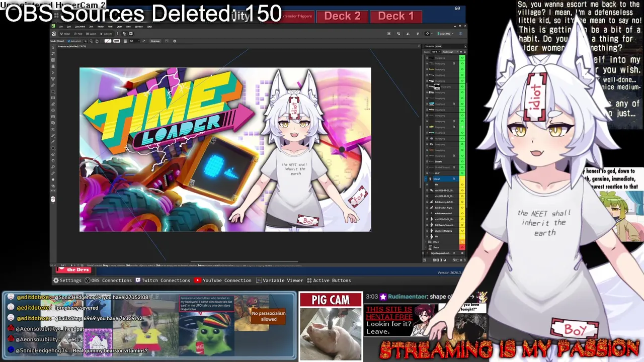Select the Deck 2 tab
This screenshot has width=644, height=362.
click(x=342, y=16)
